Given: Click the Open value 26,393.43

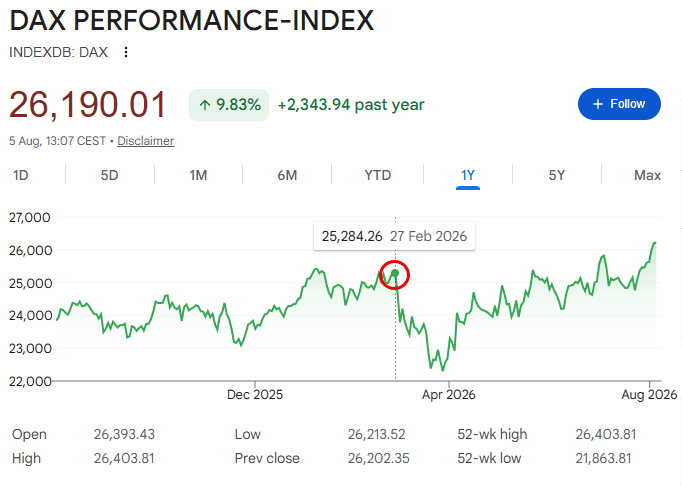Looking at the screenshot, I should [x=124, y=434].
